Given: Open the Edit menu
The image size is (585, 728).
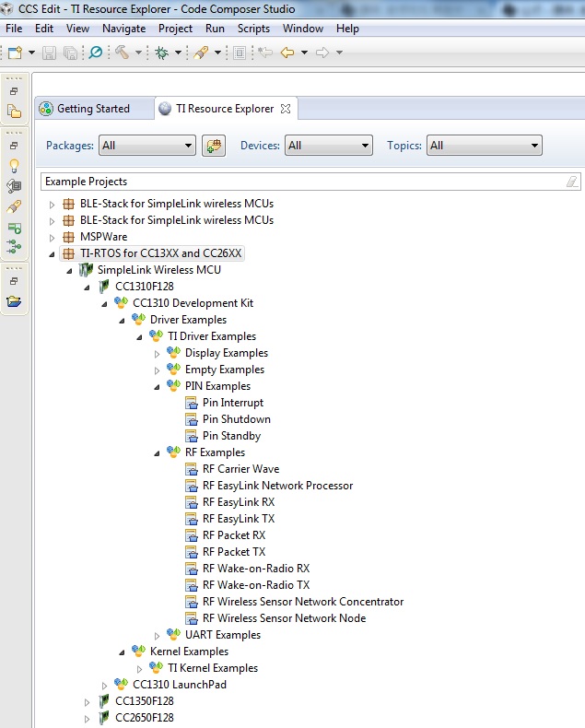Looking at the screenshot, I should pyautogui.click(x=44, y=29).
